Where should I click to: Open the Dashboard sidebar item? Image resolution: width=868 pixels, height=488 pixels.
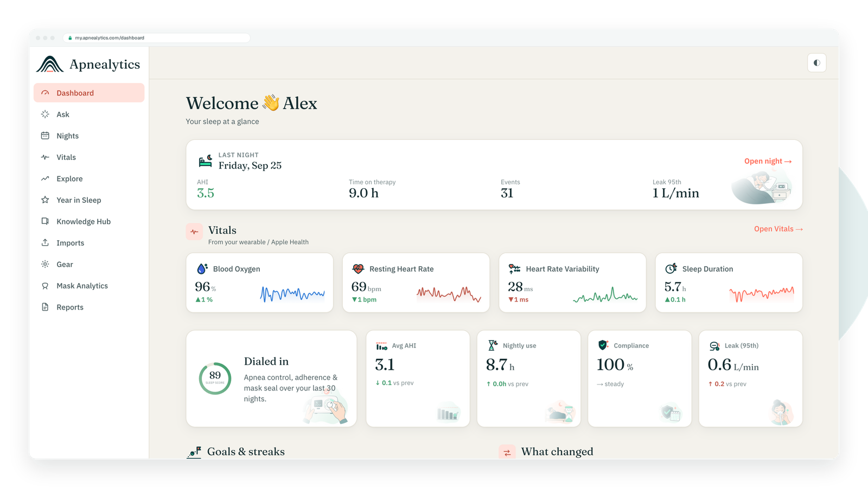click(x=89, y=93)
